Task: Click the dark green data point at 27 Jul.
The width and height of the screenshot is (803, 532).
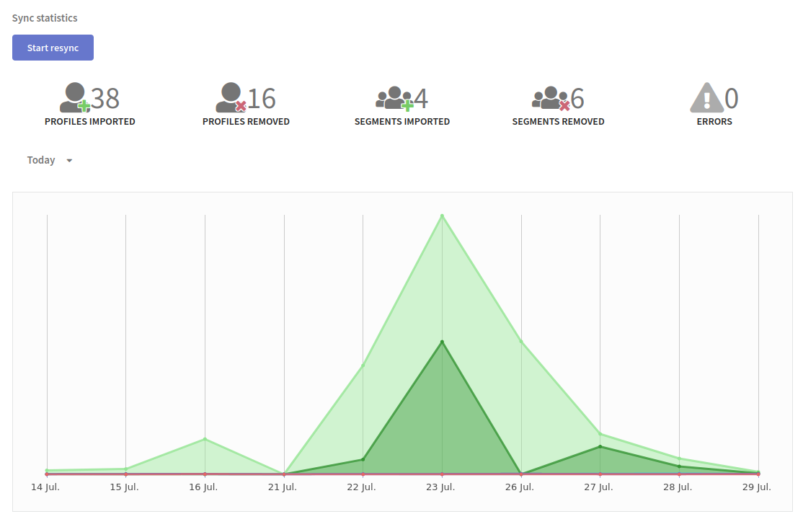Action: [600, 446]
